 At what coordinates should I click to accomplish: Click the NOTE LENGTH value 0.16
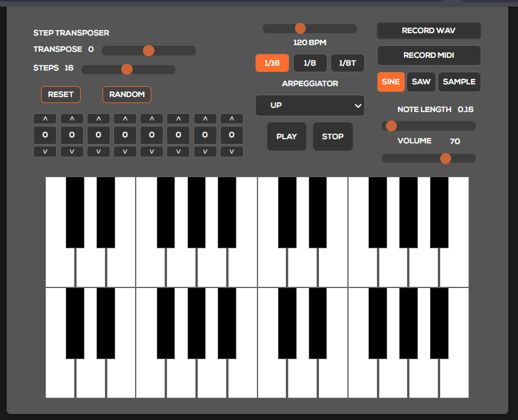(x=466, y=109)
